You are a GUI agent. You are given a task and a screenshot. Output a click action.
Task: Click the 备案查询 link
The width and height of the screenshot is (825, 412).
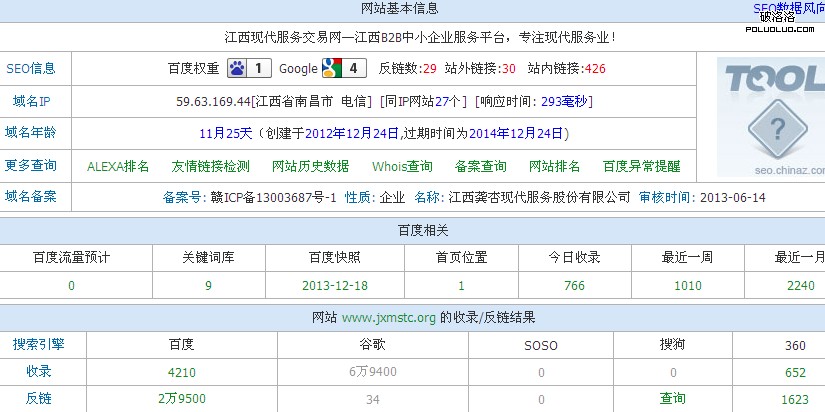tap(480, 166)
